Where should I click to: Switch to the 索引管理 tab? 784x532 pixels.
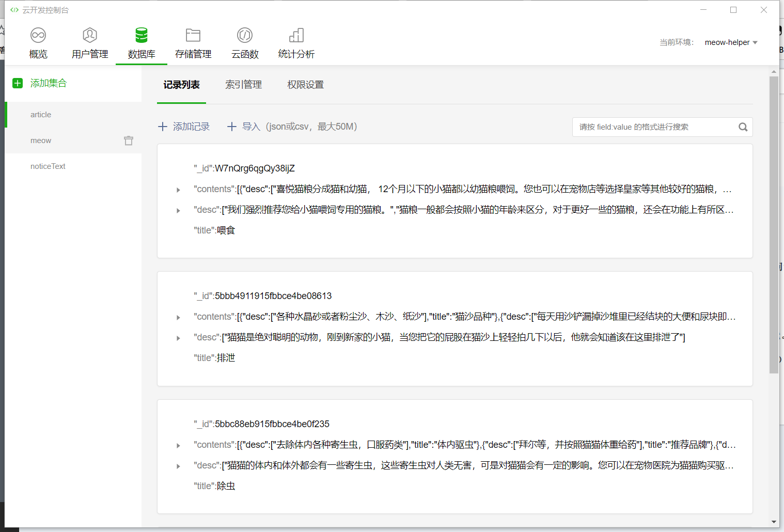pyautogui.click(x=244, y=85)
